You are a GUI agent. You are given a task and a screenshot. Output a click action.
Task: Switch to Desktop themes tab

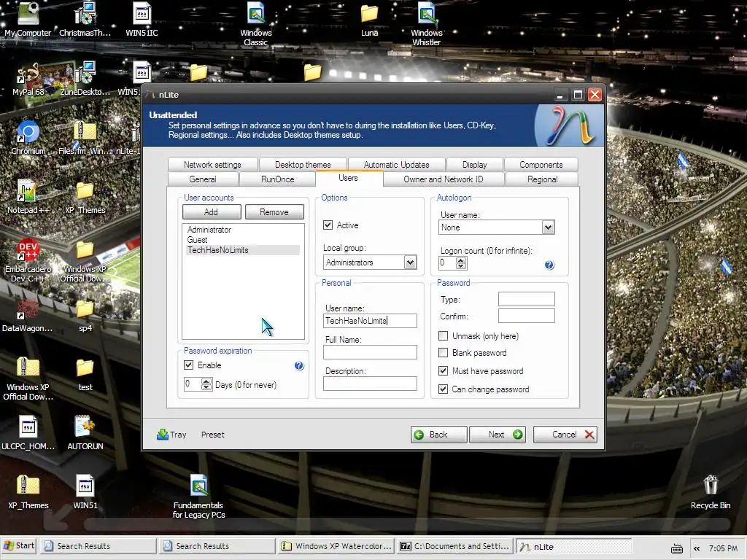click(303, 165)
